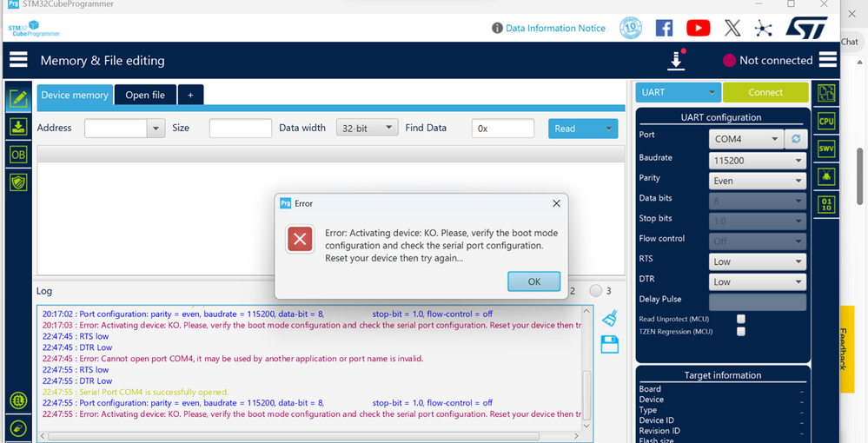Screen dimensions: 868x443
Task: Open the Data width 32-bit dropdown
Action: [367, 128]
